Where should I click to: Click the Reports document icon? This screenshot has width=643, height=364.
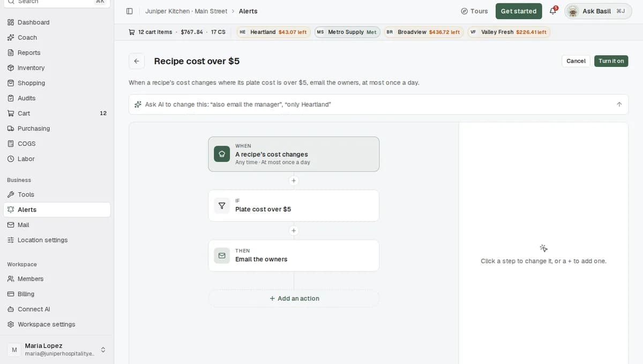(x=11, y=52)
